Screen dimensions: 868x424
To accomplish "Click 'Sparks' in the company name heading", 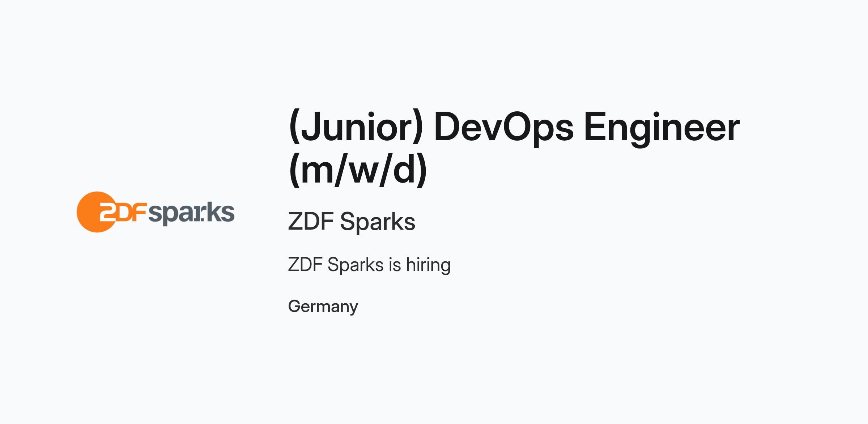I will 378,221.
